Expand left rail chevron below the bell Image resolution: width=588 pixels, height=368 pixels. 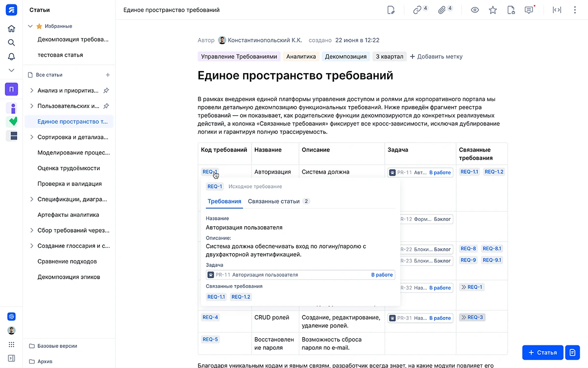click(11, 70)
